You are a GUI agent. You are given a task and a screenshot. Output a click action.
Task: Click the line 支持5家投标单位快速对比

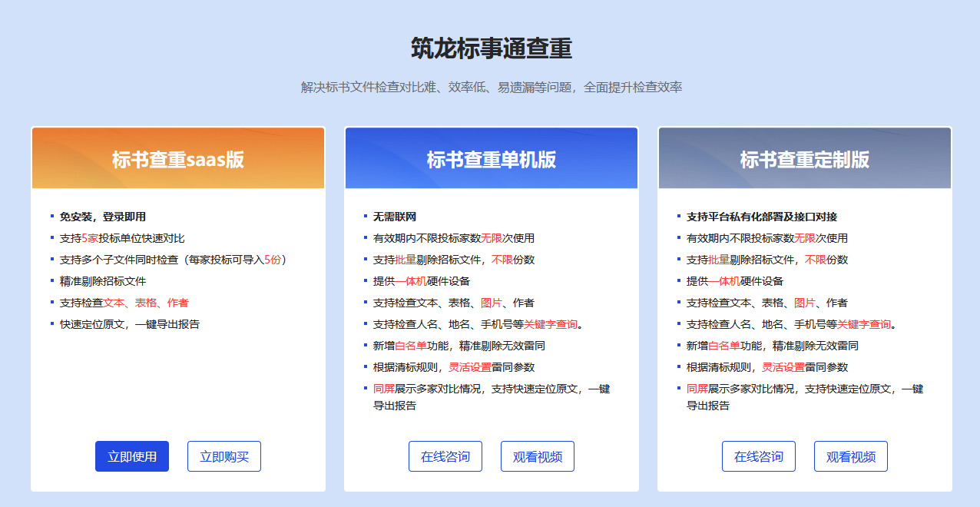pos(122,238)
